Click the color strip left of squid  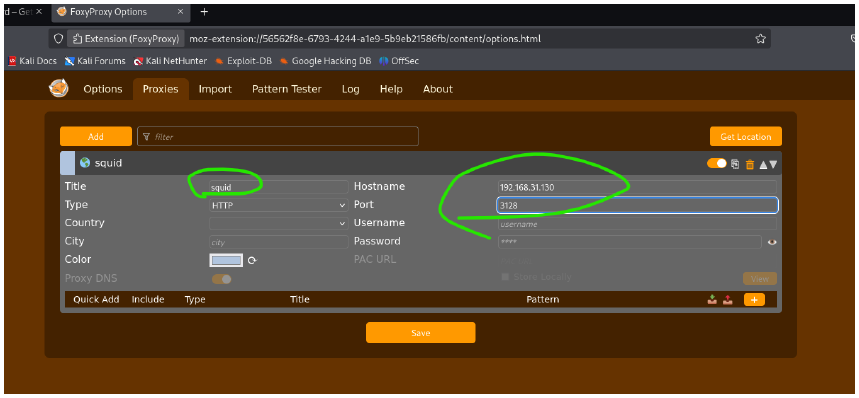tap(67, 163)
